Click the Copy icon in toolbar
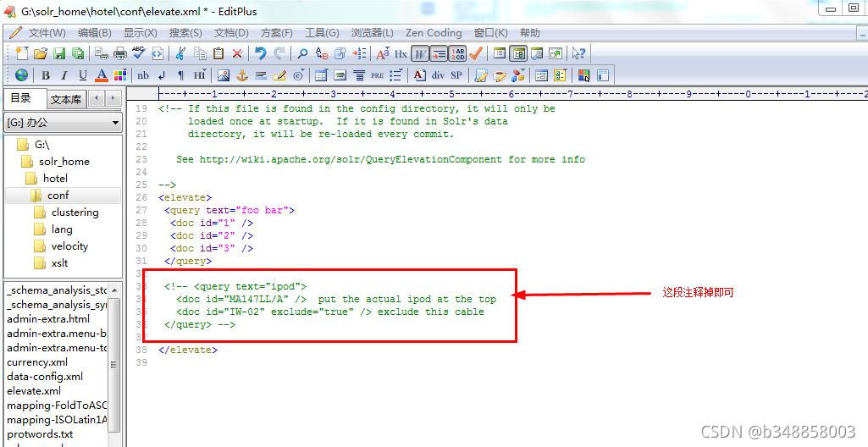 200,53
